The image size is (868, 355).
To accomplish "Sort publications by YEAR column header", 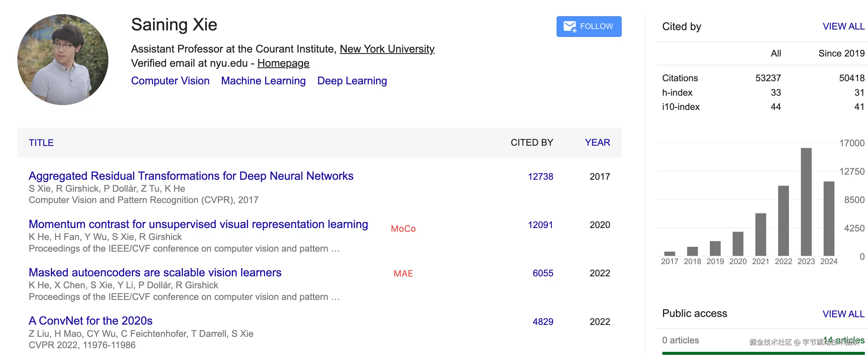I will [x=597, y=143].
